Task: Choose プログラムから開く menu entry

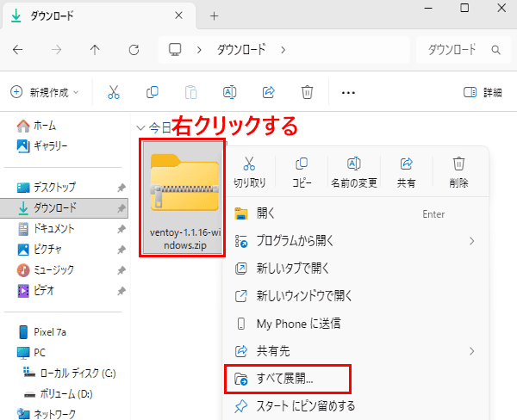Action: pos(355,241)
